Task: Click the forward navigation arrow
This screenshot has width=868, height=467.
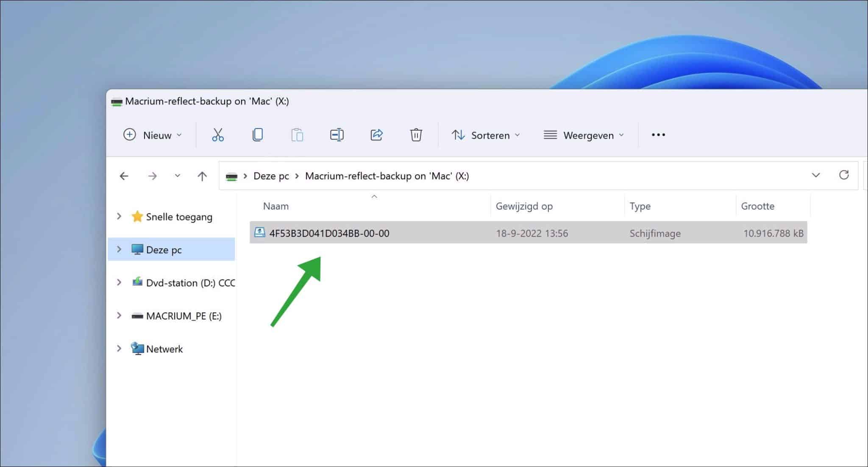Action: [153, 176]
